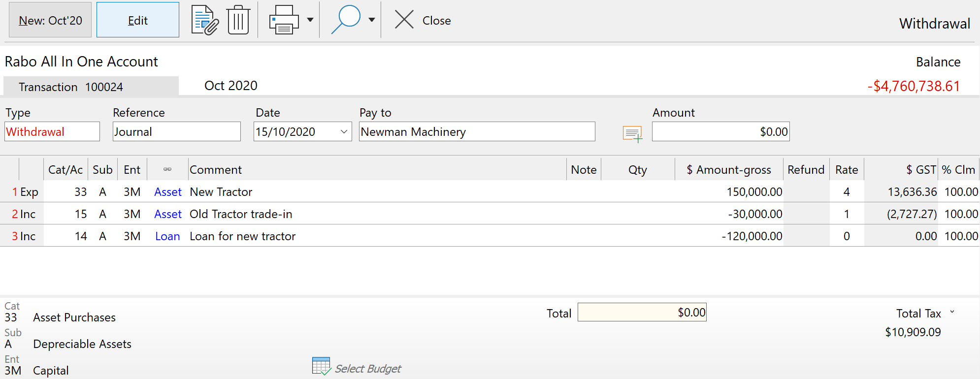Viewport: 980px width, 379px height.
Task: Click the Rate column header
Action: pyautogui.click(x=847, y=170)
